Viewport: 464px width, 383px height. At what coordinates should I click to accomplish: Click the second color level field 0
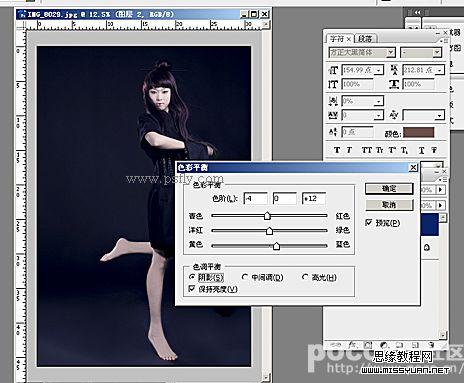click(284, 199)
